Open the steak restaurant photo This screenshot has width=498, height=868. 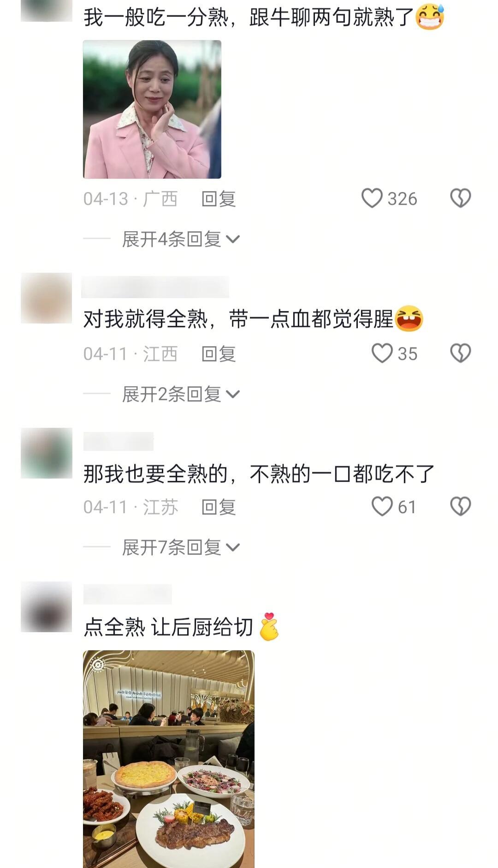point(169,759)
